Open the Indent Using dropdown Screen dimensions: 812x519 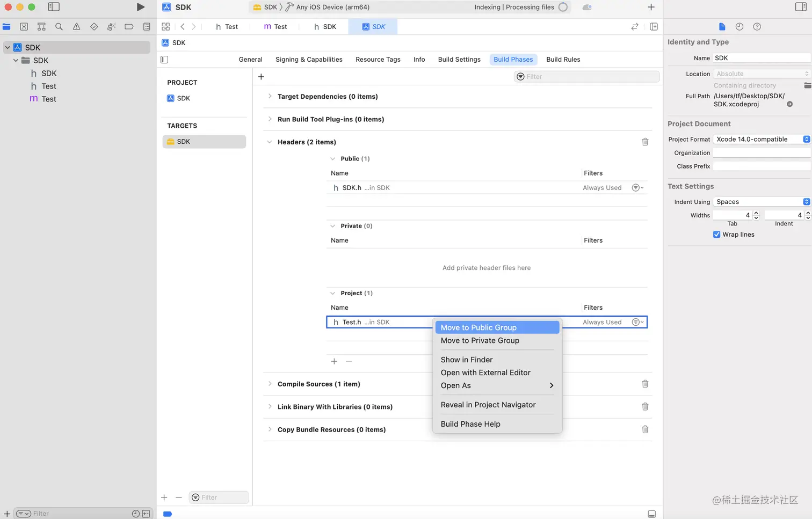pos(762,202)
